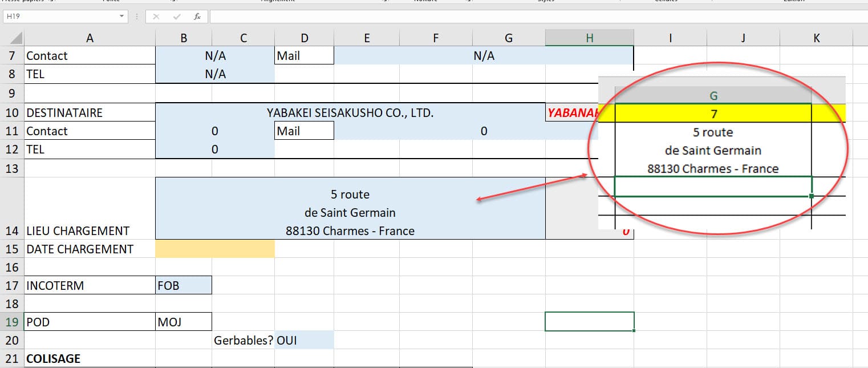Select column H header
The height and width of the screenshot is (368, 868).
(x=589, y=38)
